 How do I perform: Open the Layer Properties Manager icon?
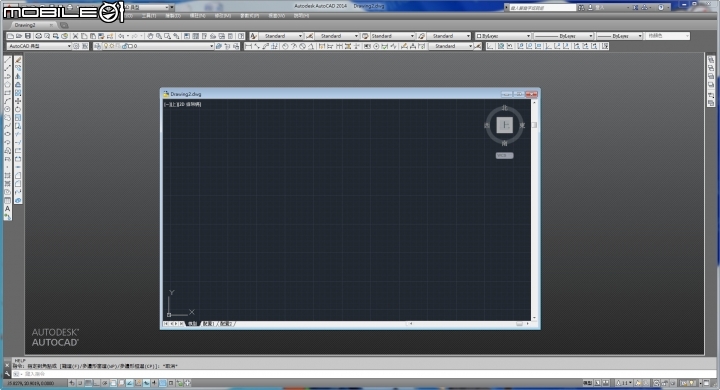97,46
